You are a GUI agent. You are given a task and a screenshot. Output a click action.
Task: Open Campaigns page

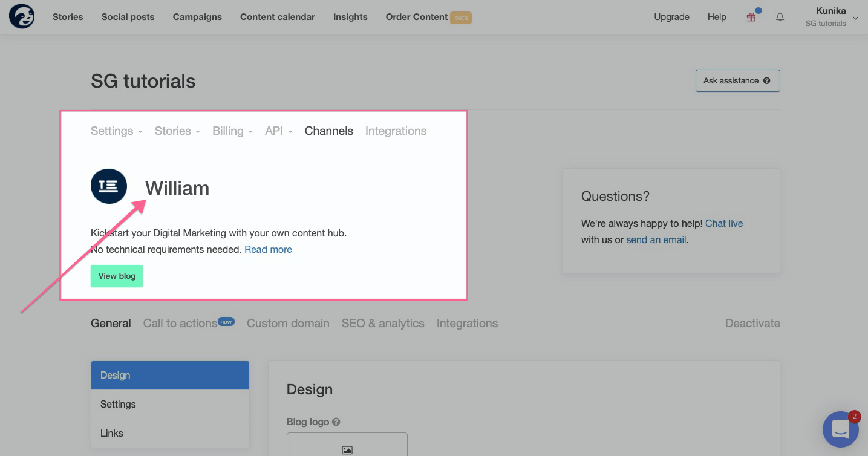click(x=197, y=17)
